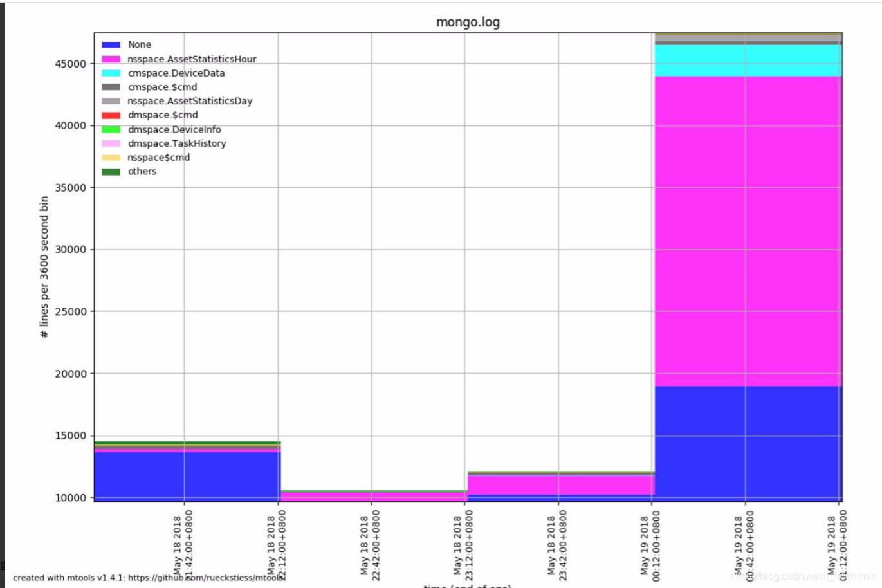Viewport: 882px width, 588px height.
Task: Select the None legend label
Action: pos(140,45)
